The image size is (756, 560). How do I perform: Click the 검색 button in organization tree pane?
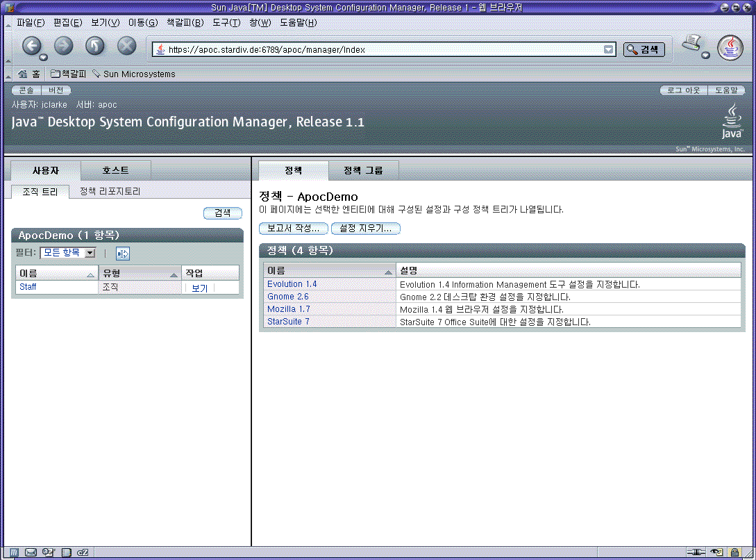(x=222, y=213)
